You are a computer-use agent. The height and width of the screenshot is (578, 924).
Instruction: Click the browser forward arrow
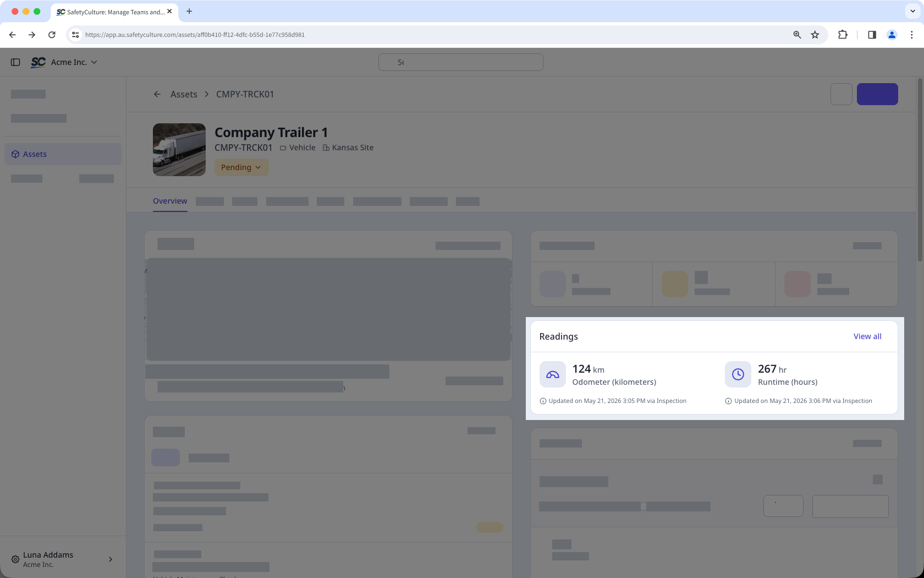pyautogui.click(x=32, y=35)
